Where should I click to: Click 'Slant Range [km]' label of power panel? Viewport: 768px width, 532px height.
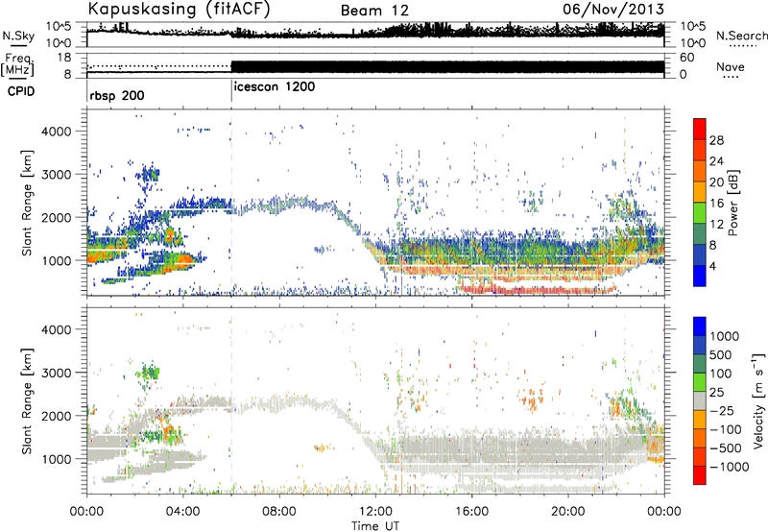point(26,203)
